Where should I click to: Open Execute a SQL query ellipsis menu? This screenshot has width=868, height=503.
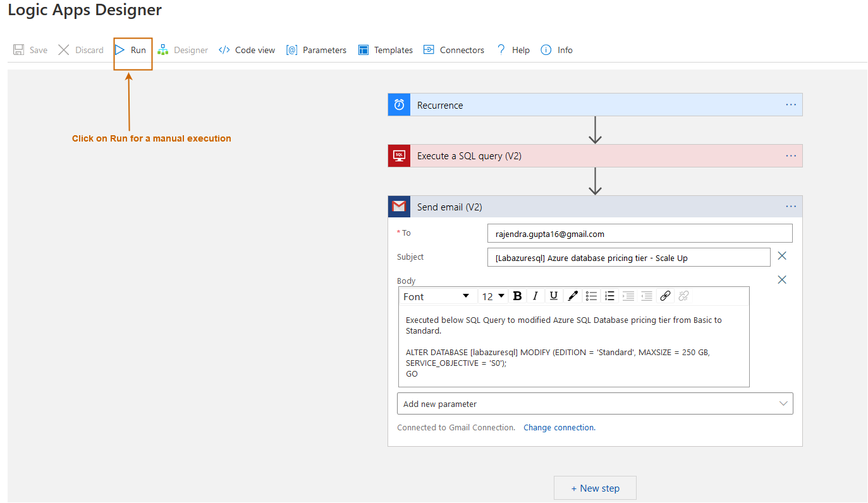(791, 156)
